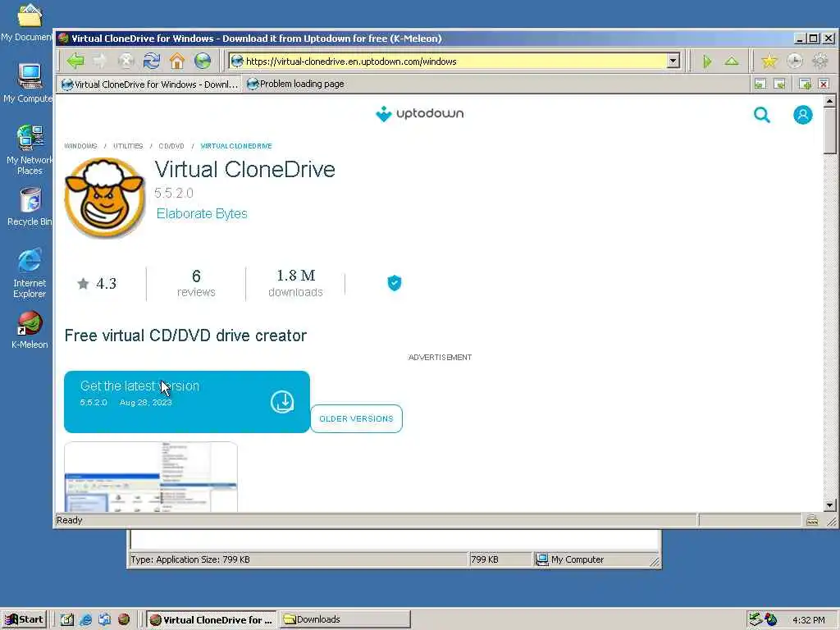Click Virtual CloneDrive taskbar button
The image size is (840, 630).
[x=212, y=619]
